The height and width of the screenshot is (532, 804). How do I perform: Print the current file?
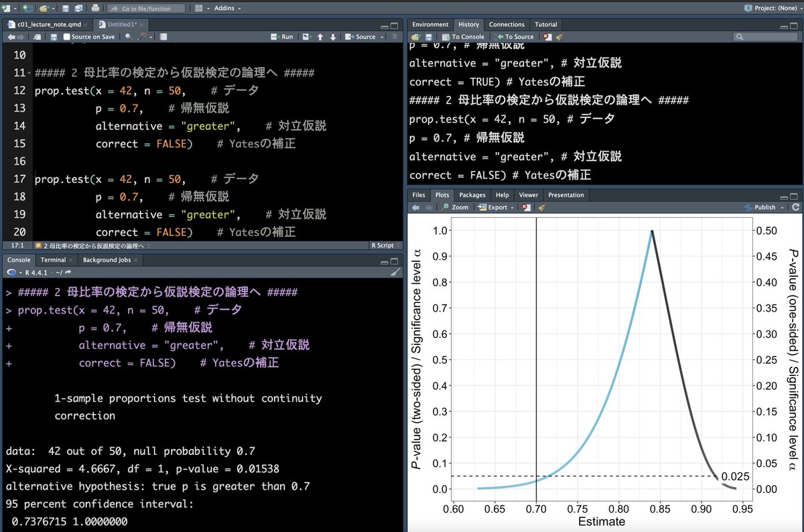coord(95,8)
